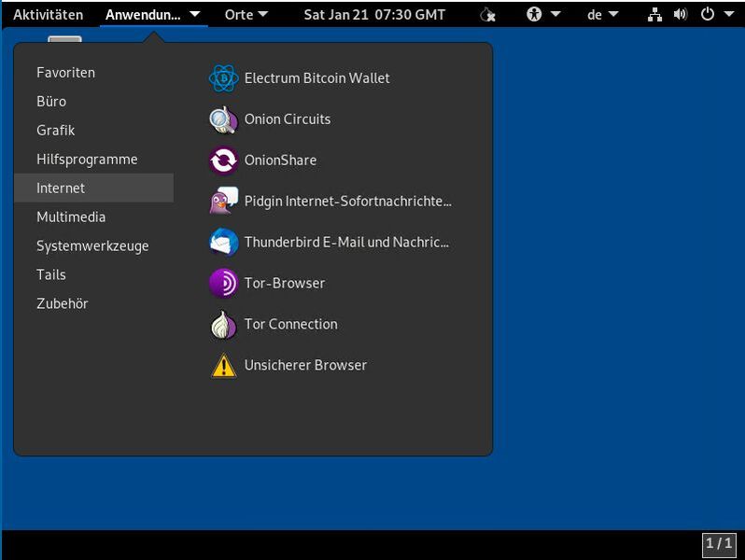745x560 pixels.
Task: Click the de keyboard layout label
Action: (x=595, y=15)
